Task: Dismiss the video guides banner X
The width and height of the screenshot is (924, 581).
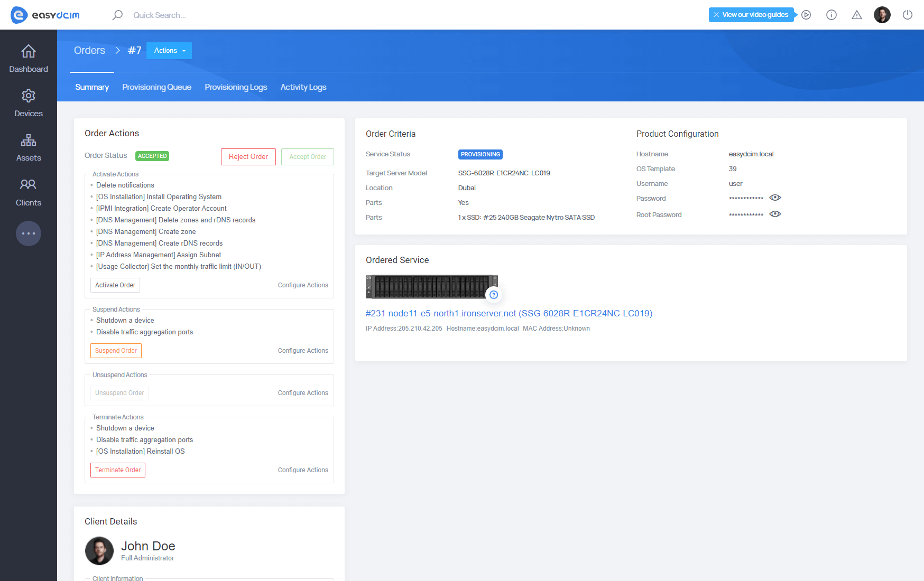Action: [716, 15]
